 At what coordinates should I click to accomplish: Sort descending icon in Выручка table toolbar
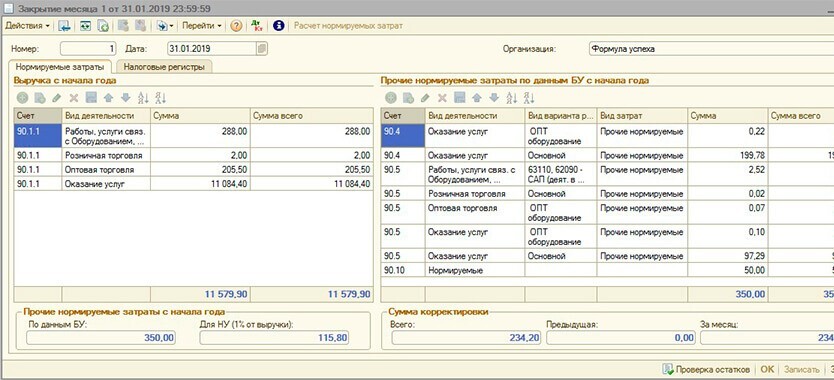click(161, 98)
